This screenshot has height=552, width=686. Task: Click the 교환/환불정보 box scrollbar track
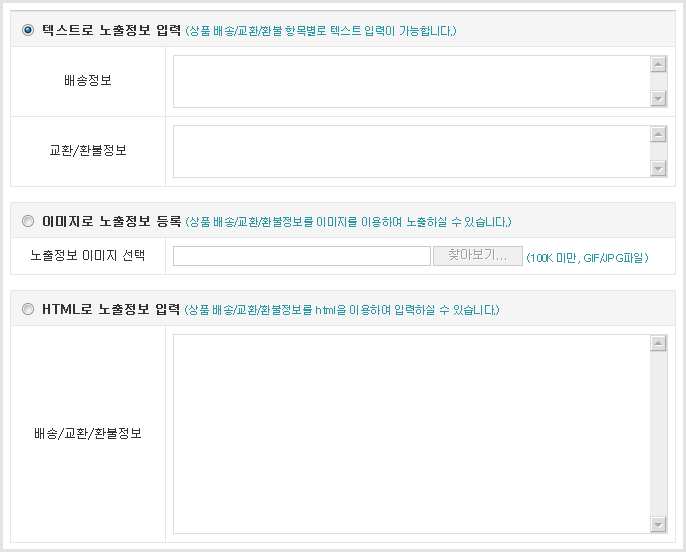pos(658,151)
